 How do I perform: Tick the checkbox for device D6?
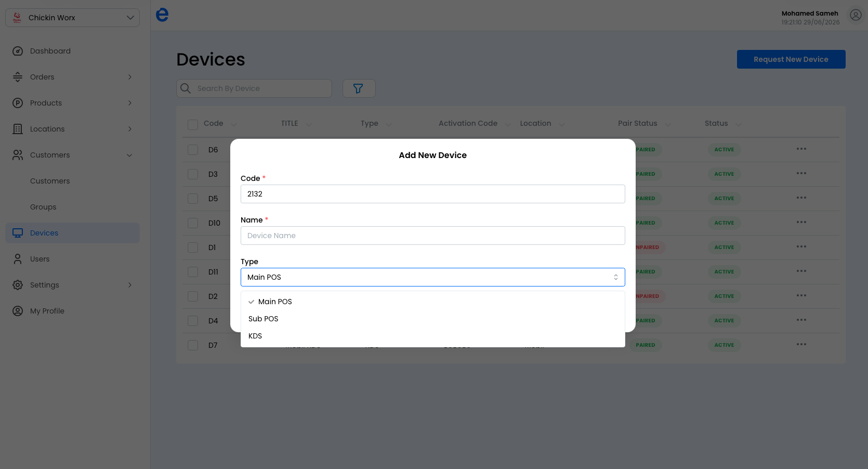click(193, 150)
